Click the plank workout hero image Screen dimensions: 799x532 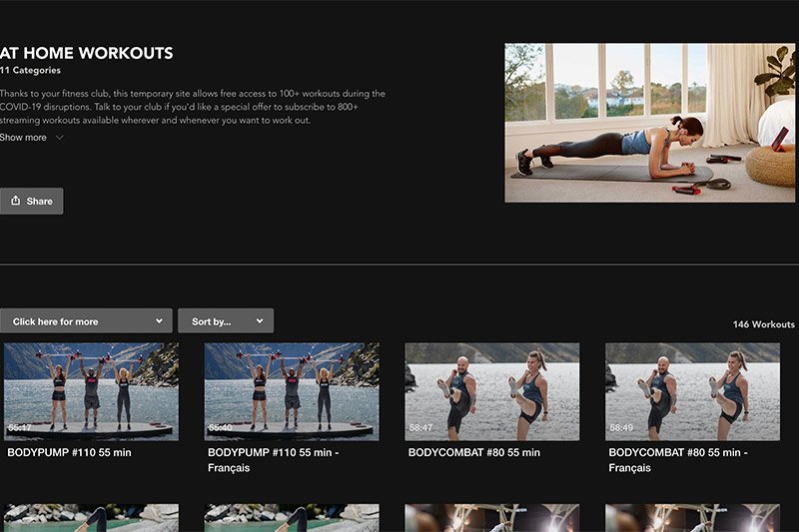click(649, 123)
